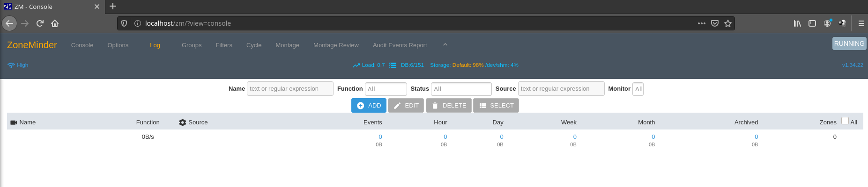Focus the Name filter text field
868x187 pixels.
[290, 89]
